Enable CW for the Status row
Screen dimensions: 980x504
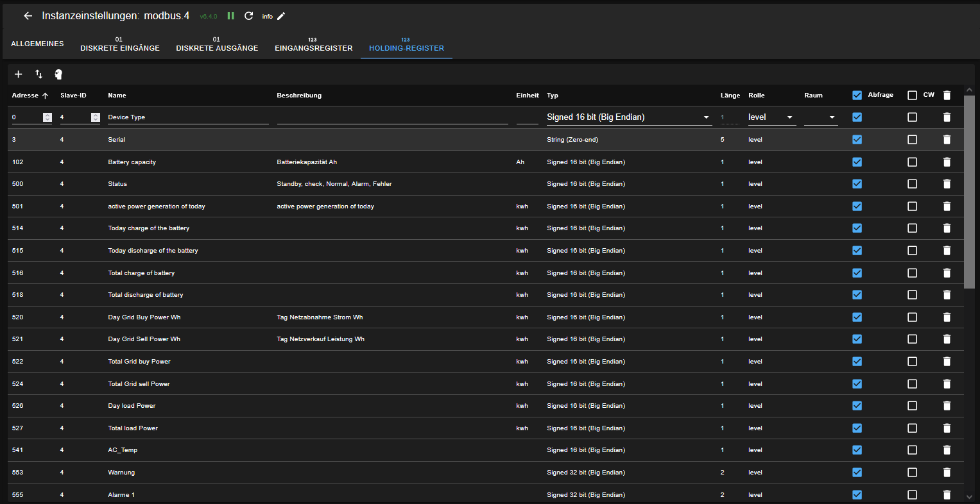tap(913, 184)
